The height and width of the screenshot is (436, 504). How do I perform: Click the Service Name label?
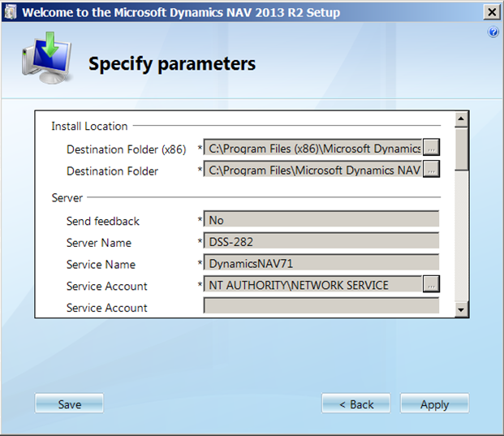pos(101,265)
